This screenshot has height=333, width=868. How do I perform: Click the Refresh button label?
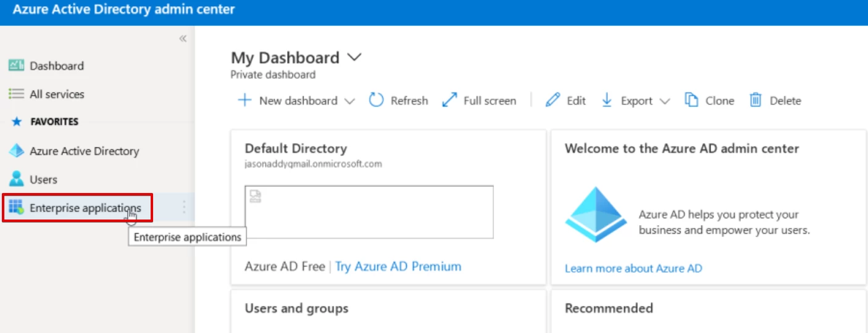[409, 101]
